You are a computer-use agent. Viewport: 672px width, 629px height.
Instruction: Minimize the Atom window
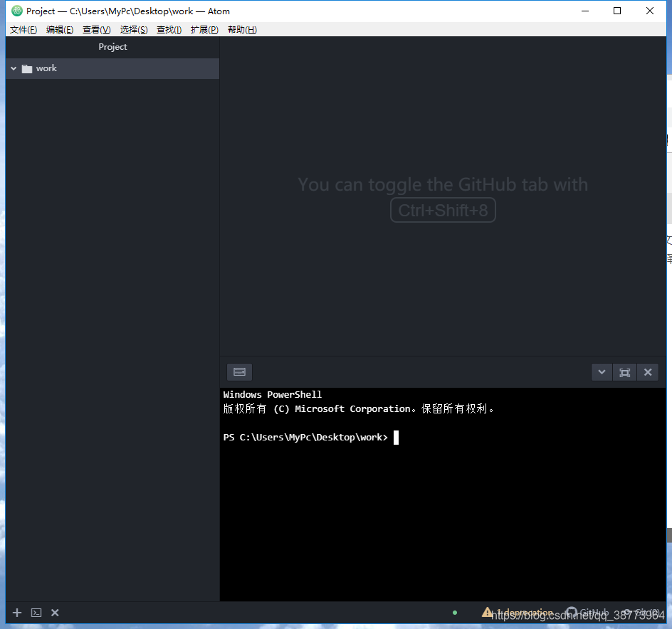pyautogui.click(x=585, y=11)
